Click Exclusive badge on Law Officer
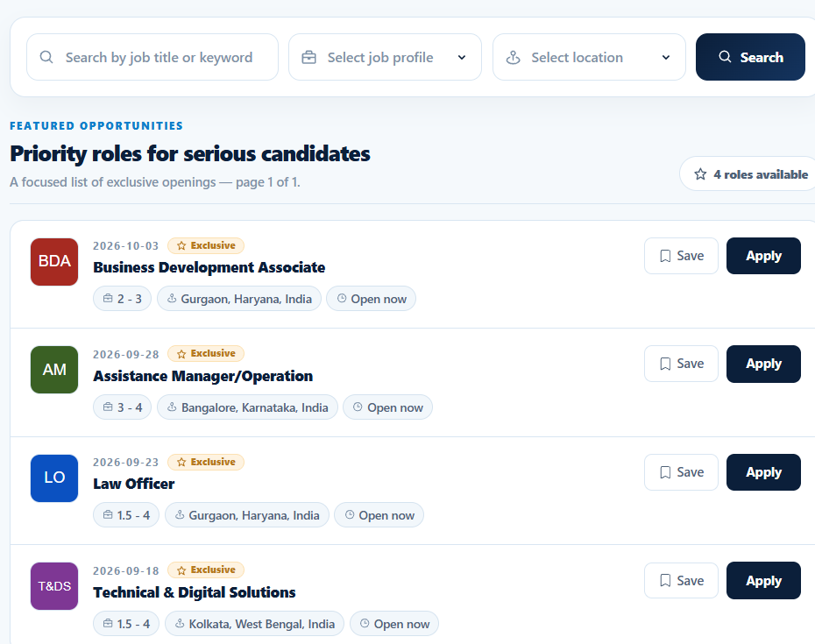 [206, 462]
